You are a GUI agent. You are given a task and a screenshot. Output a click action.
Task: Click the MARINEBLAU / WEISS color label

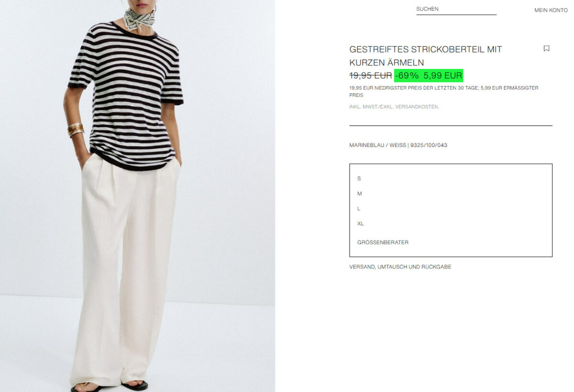pyautogui.click(x=377, y=145)
